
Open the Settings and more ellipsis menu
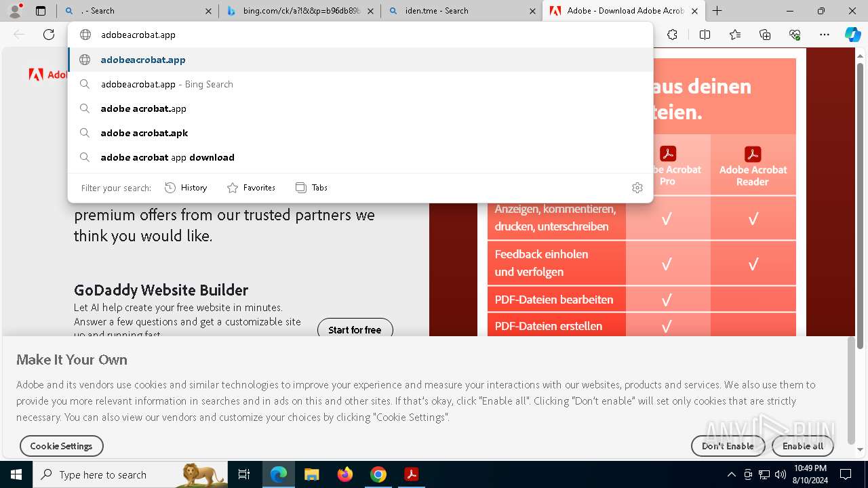825,35
